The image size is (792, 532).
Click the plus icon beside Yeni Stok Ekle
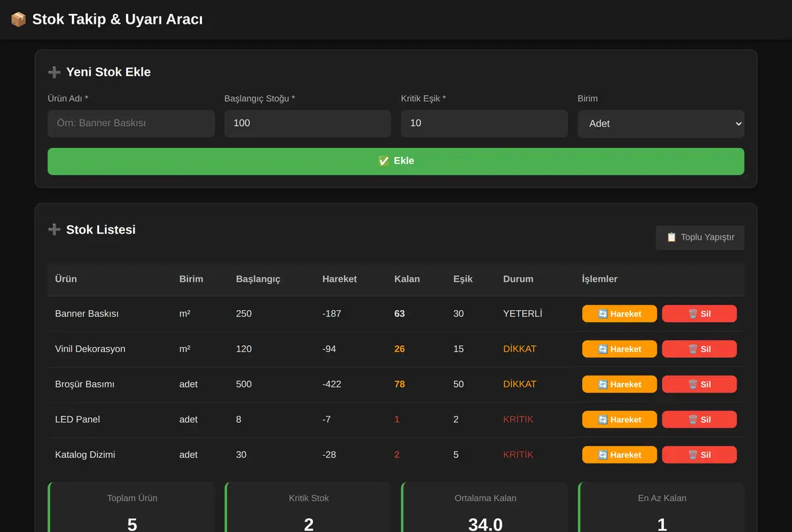point(54,73)
